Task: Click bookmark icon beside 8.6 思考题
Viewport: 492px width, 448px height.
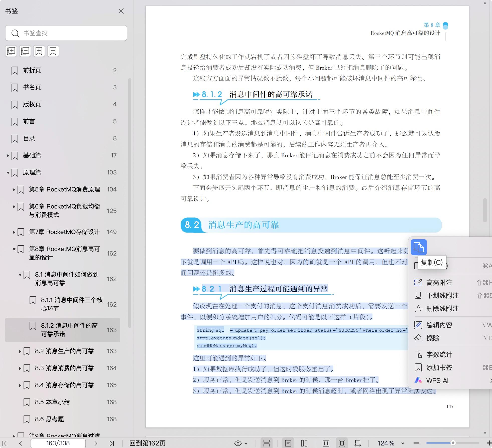Action: pos(27,419)
